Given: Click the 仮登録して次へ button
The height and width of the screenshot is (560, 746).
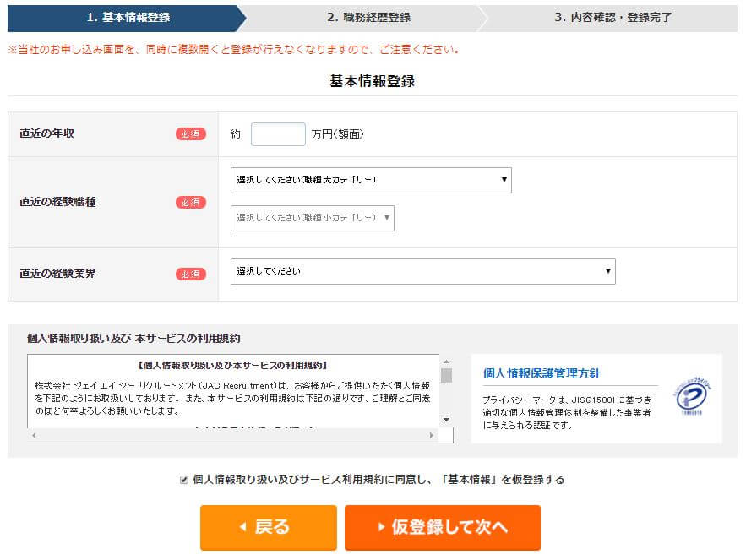Looking at the screenshot, I should click(443, 528).
